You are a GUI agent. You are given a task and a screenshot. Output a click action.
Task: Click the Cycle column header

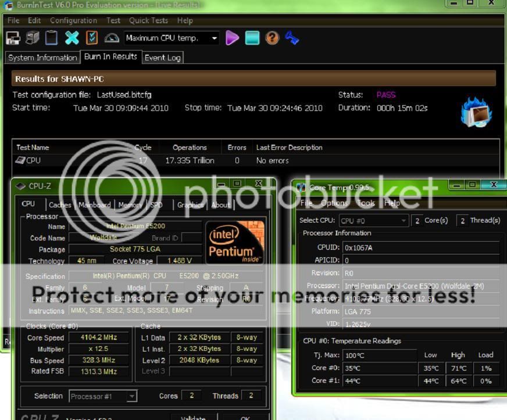pos(143,148)
